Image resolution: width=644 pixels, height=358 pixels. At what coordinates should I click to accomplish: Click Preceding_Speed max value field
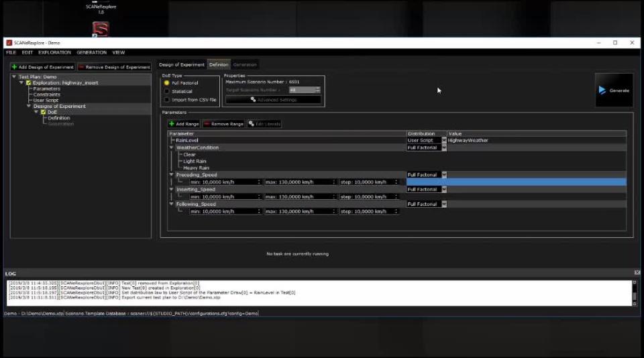click(x=300, y=182)
